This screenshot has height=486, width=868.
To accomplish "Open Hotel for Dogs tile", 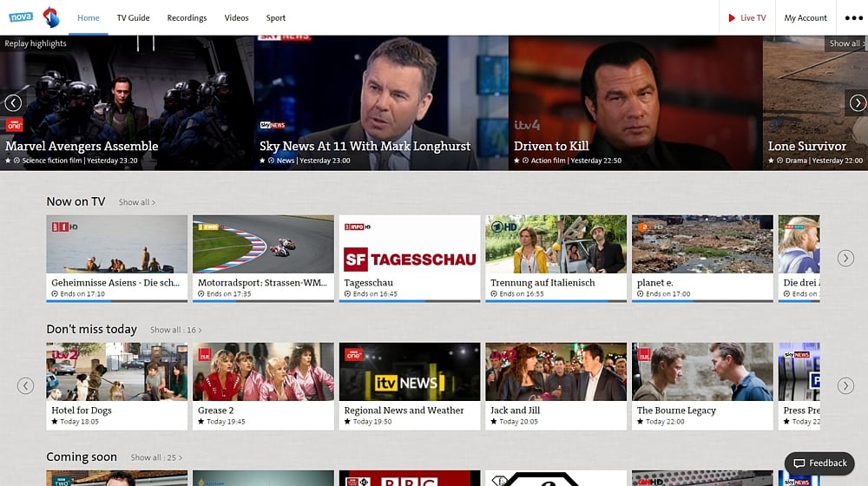I will coord(117,386).
